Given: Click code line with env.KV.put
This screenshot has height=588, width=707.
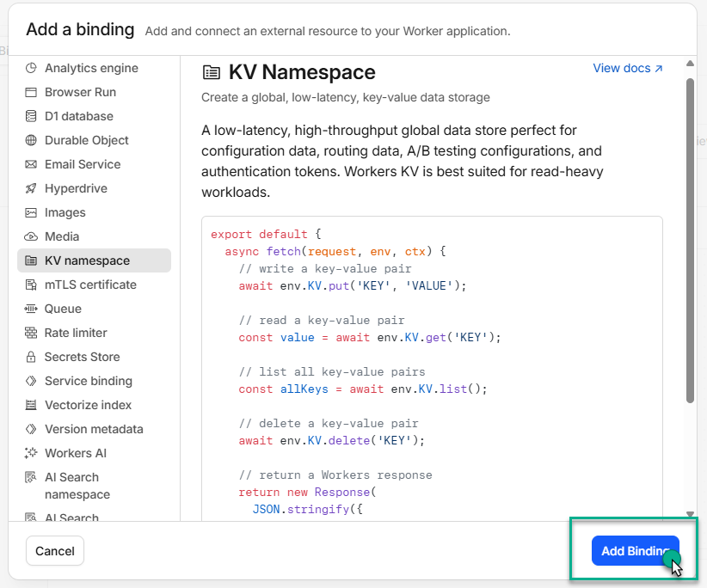Looking at the screenshot, I should (x=352, y=286).
